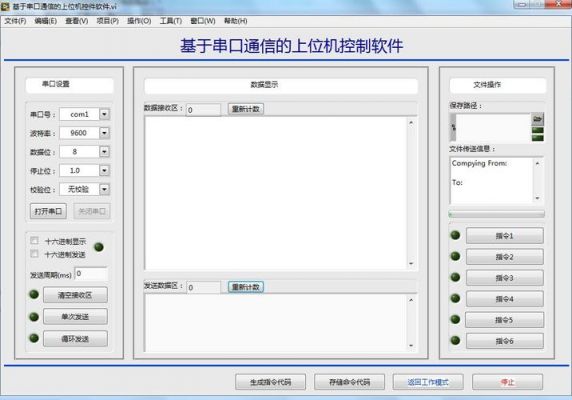The height and width of the screenshot is (400, 572).
Task: Click the LabVIEW icon in the title bar
Action: pyautogui.click(x=5, y=6)
